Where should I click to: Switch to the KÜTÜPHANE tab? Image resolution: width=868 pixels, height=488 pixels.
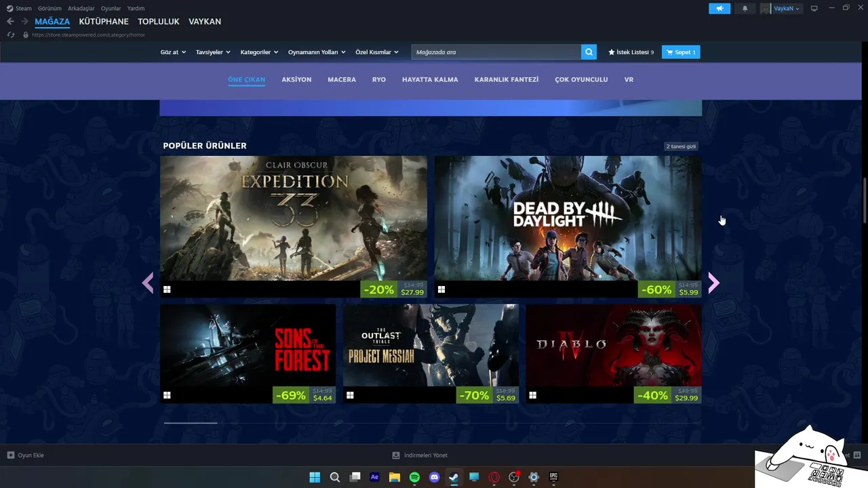click(104, 22)
